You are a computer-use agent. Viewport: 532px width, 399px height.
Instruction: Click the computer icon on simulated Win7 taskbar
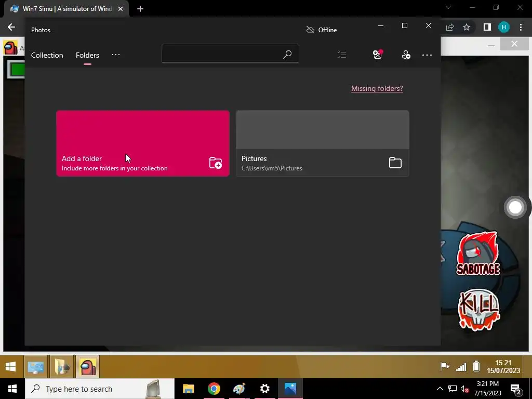[x=36, y=367]
